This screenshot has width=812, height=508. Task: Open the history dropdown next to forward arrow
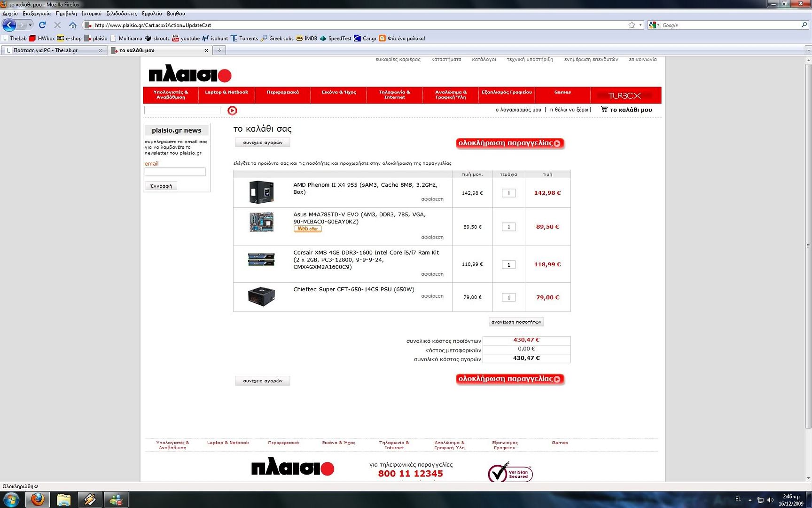pyautogui.click(x=31, y=25)
